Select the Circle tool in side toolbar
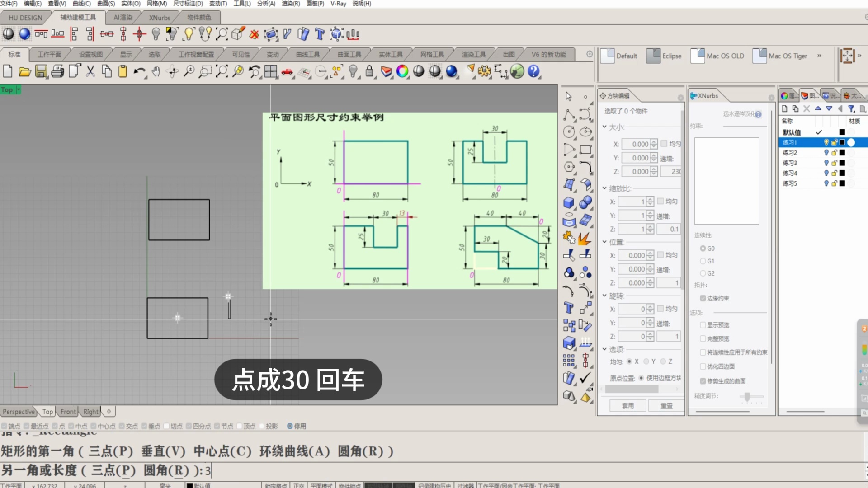 pos(569,132)
